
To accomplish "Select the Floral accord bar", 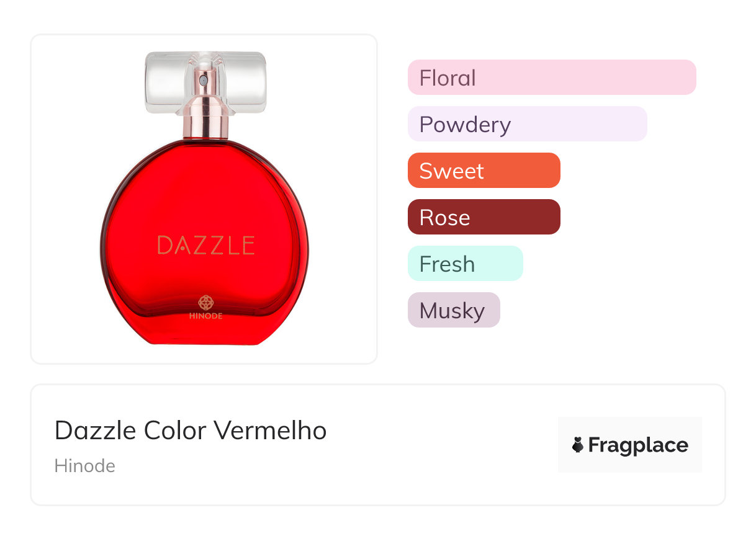I will 551,78.
